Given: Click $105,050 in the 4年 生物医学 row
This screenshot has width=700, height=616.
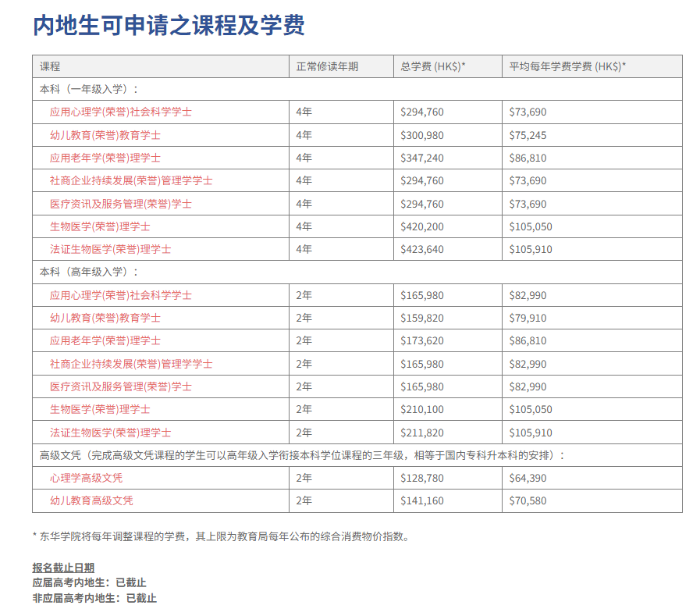Looking at the screenshot, I should coord(531,227).
